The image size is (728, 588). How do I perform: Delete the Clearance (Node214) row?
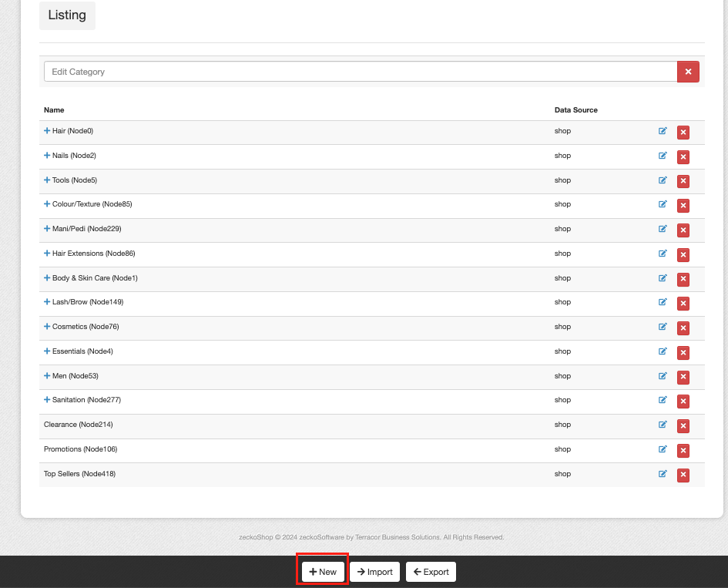[x=683, y=426]
